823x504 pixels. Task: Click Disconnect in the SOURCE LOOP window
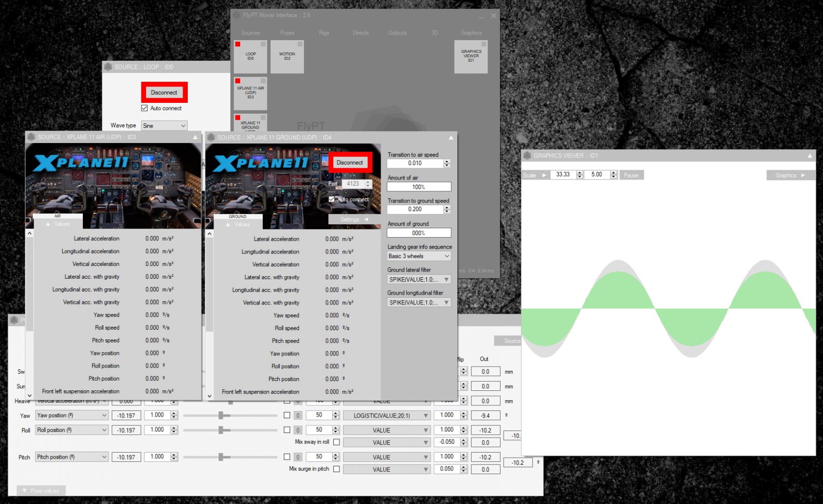click(x=164, y=93)
